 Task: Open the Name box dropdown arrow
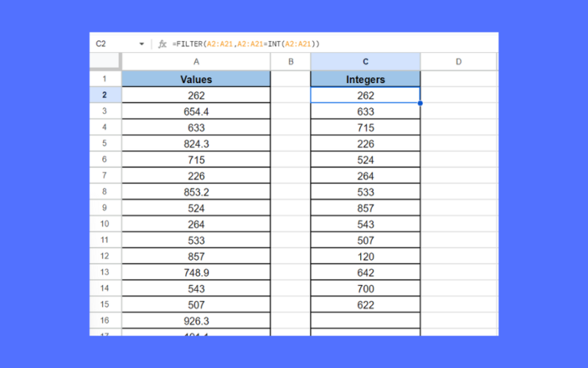pyautogui.click(x=142, y=44)
